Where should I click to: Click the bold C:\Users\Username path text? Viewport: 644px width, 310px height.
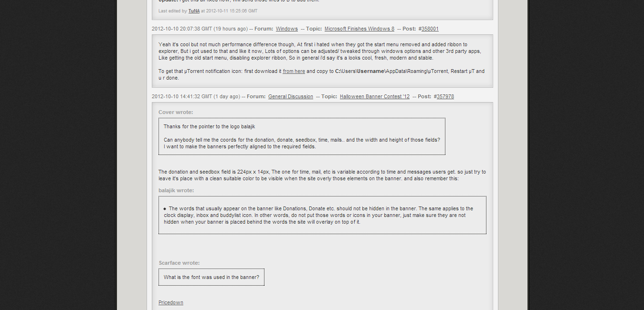click(x=360, y=71)
